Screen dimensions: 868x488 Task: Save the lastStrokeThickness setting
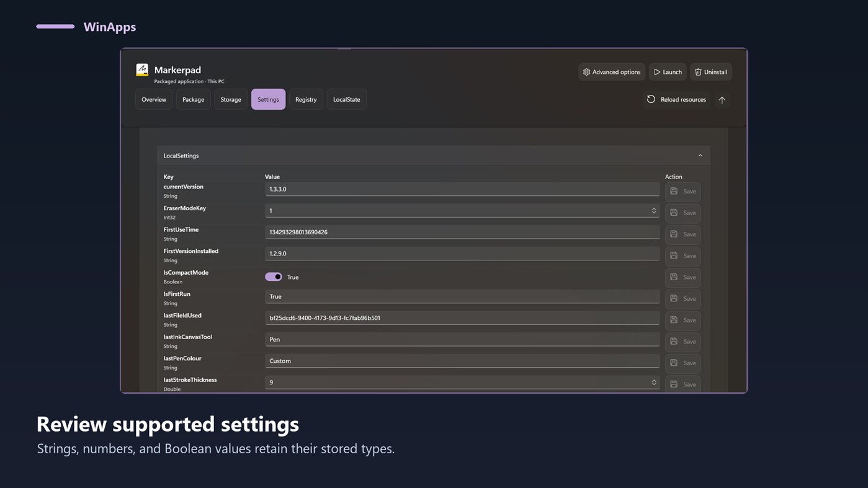(x=683, y=384)
